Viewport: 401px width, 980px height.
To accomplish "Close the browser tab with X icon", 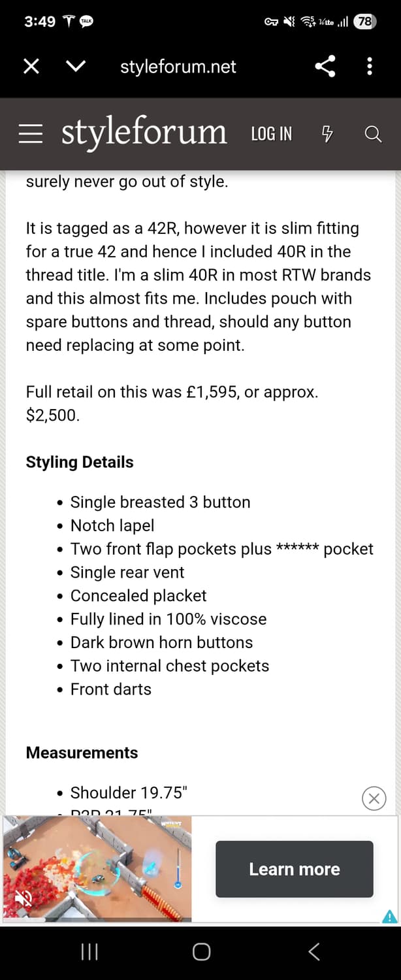I will point(31,66).
